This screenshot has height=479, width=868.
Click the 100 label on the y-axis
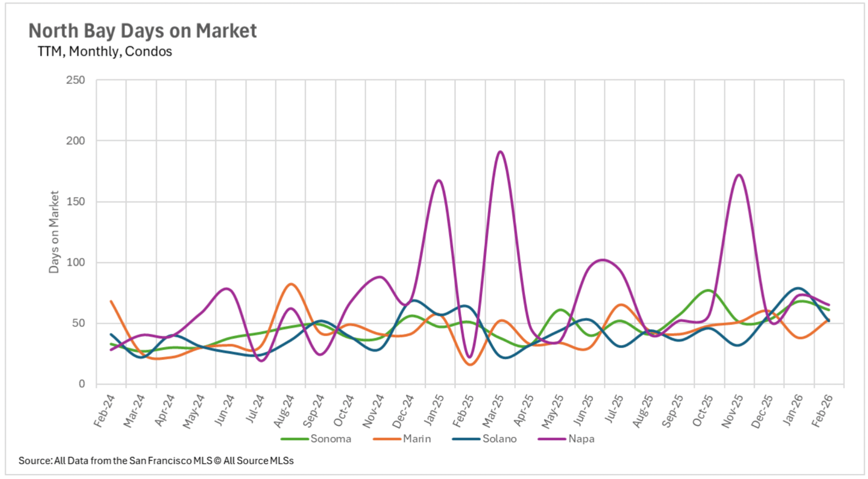click(75, 262)
